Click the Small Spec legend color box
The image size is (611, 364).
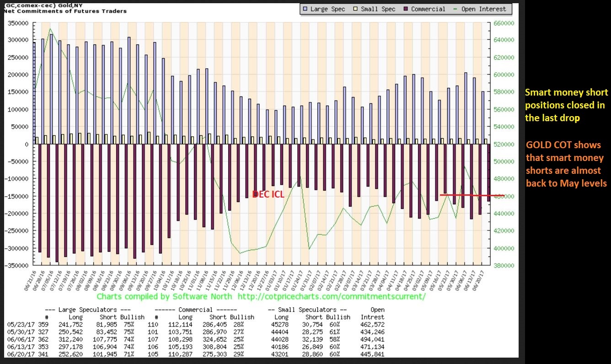[x=356, y=9]
